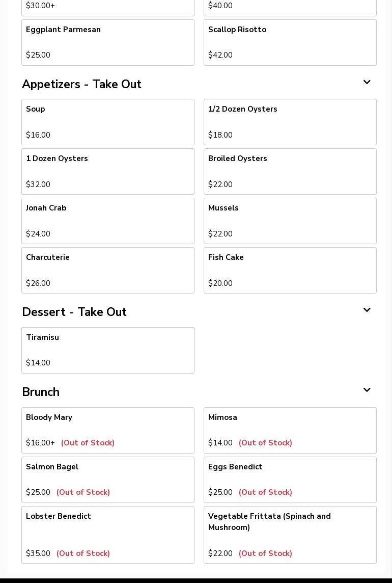Collapse the Appetizers - Take Out section

click(x=367, y=83)
